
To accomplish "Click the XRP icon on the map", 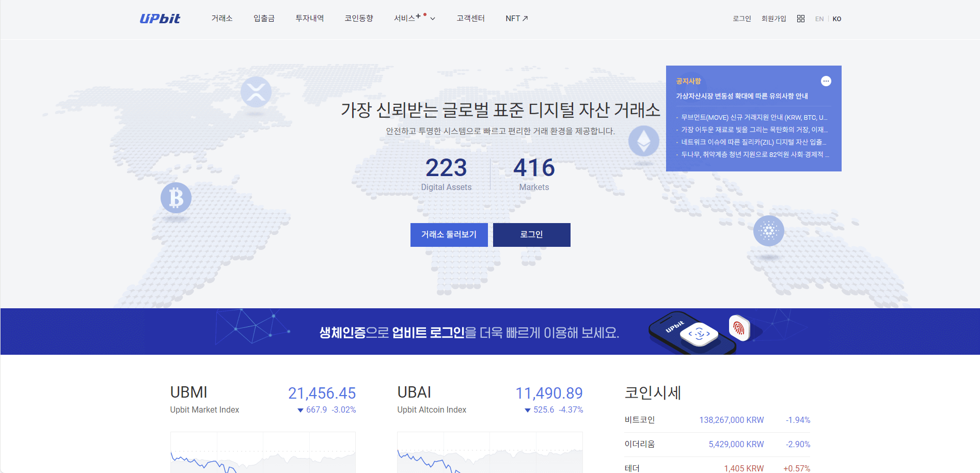I will pyautogui.click(x=256, y=93).
